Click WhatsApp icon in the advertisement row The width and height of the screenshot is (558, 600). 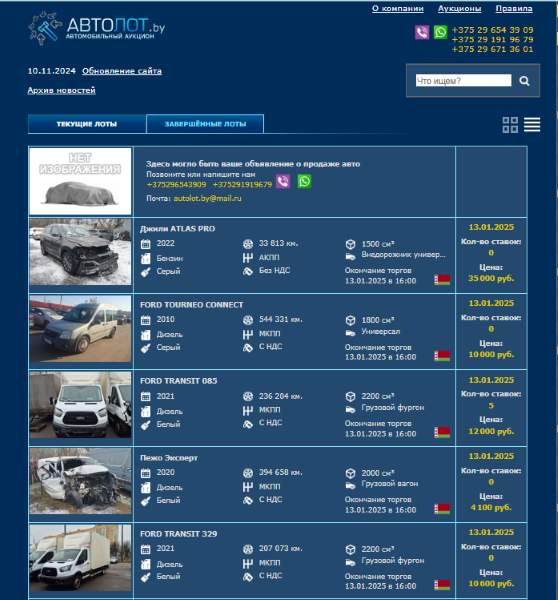coord(304,181)
